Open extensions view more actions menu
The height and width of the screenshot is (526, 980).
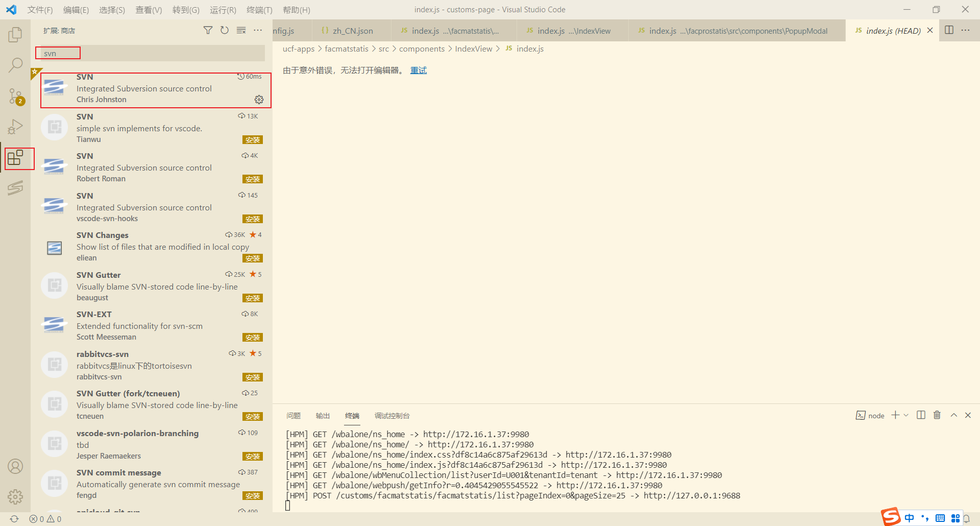point(258,31)
